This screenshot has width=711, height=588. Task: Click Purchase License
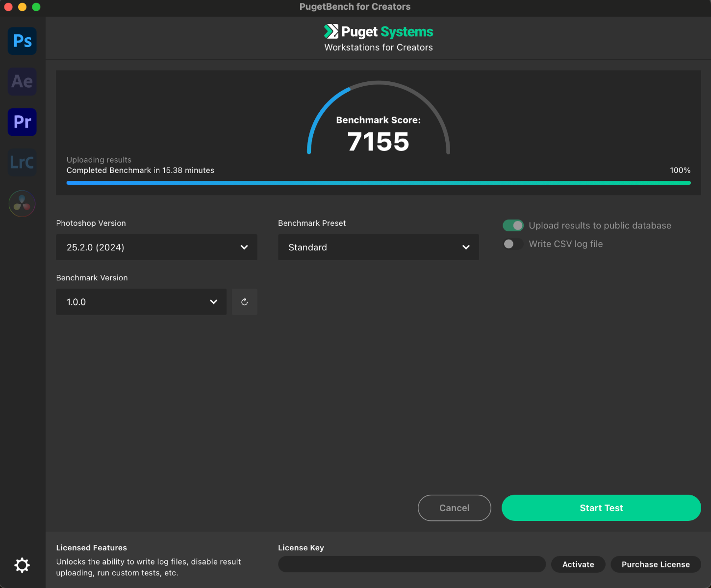click(656, 564)
